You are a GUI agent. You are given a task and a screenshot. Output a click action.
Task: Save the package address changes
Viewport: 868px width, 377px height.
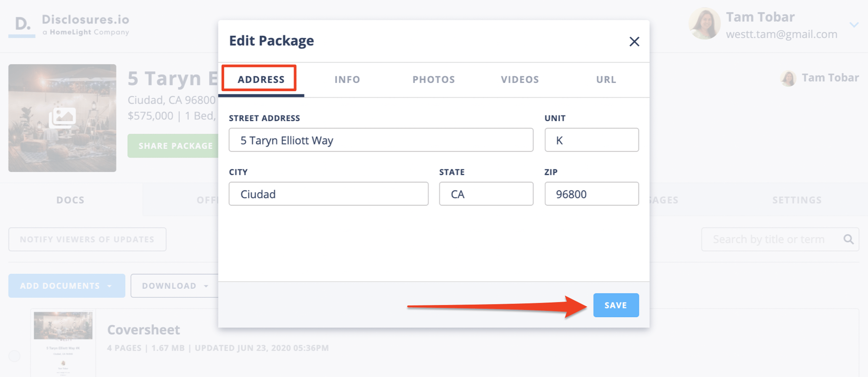click(x=616, y=305)
